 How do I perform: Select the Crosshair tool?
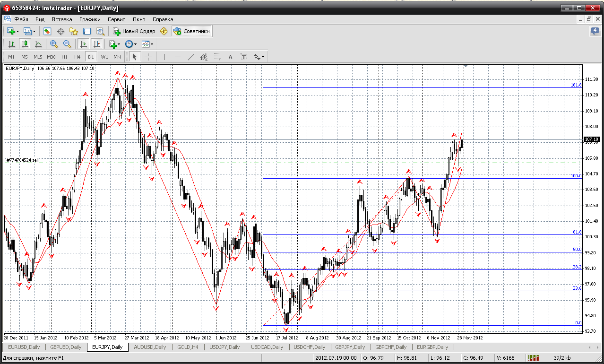[x=148, y=57]
